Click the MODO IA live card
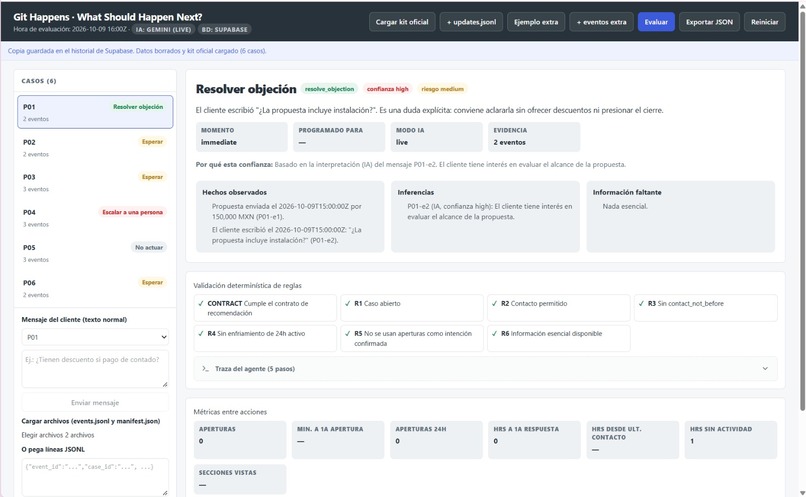Screen dimensions: 806x497 [436, 137]
